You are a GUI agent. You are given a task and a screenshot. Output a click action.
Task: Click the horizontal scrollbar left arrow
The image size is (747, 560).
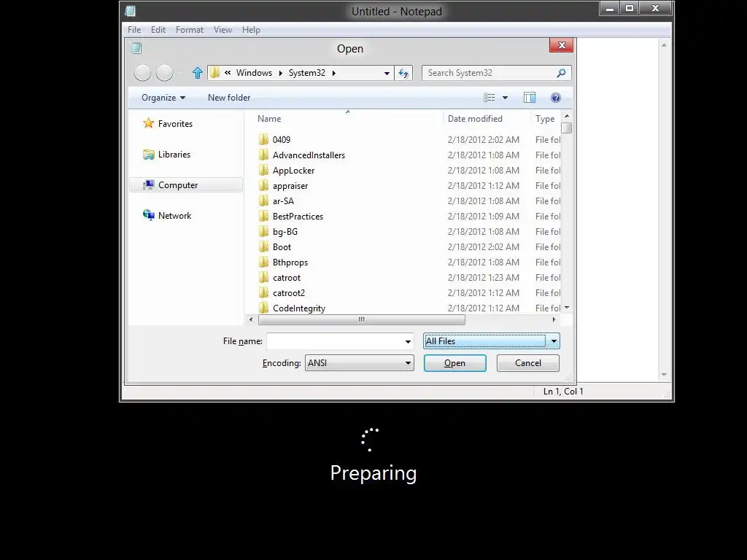pos(251,319)
